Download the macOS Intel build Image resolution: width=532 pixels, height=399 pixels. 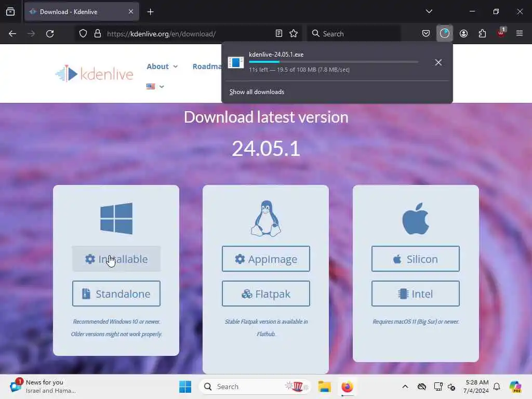(416, 294)
